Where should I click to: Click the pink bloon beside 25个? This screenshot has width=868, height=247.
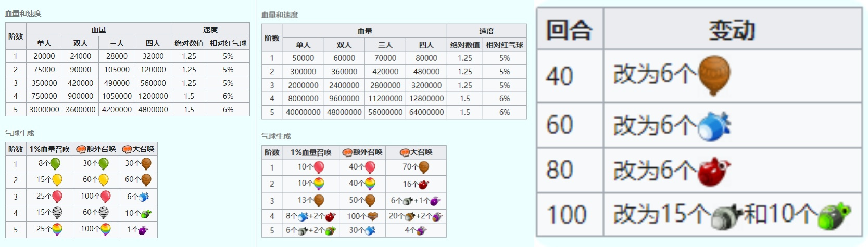pos(57,197)
